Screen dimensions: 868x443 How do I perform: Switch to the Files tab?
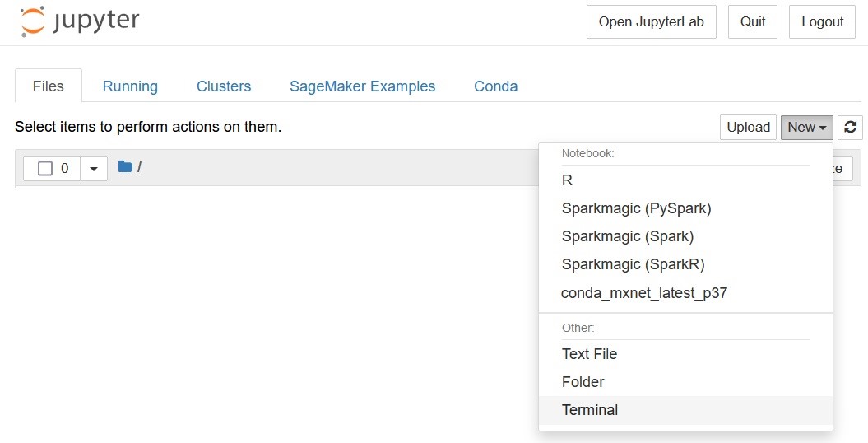point(49,86)
